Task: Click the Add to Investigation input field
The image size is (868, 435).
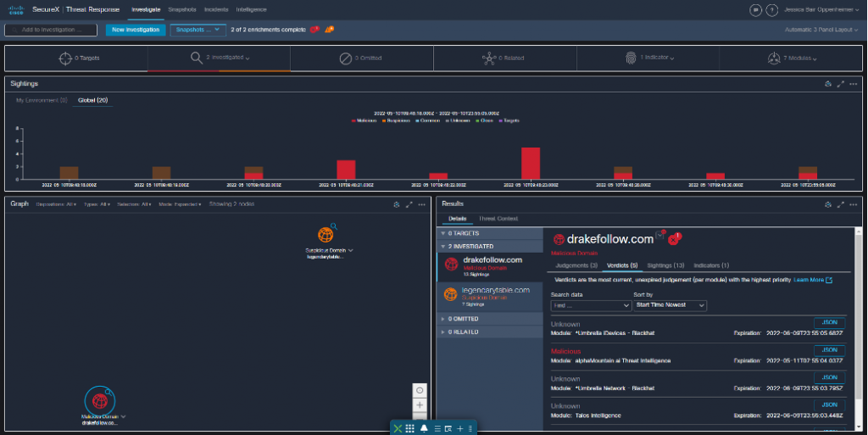Action: click(x=51, y=30)
